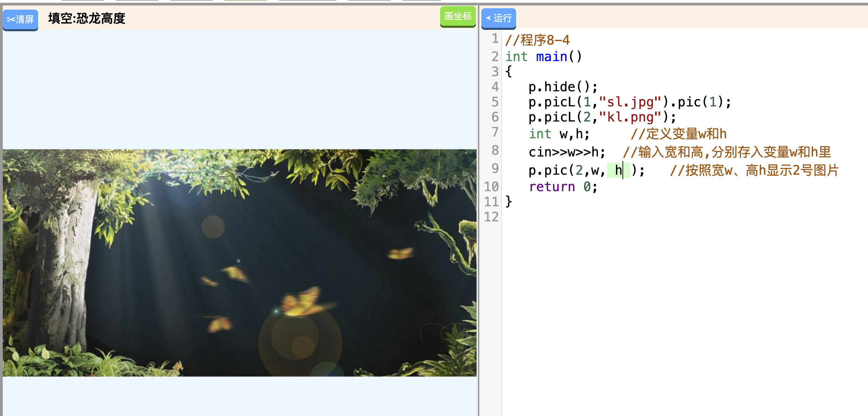Click line number 12 in the gutter

491,217
